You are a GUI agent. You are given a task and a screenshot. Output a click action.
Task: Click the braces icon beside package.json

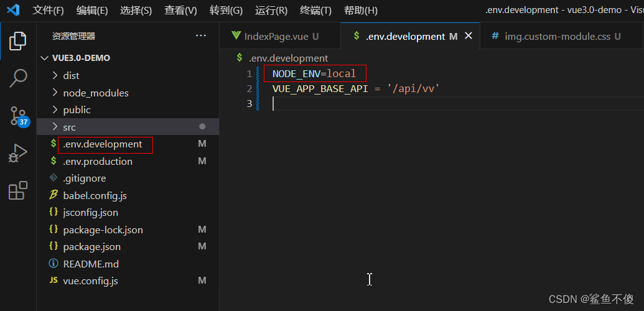[x=54, y=246]
